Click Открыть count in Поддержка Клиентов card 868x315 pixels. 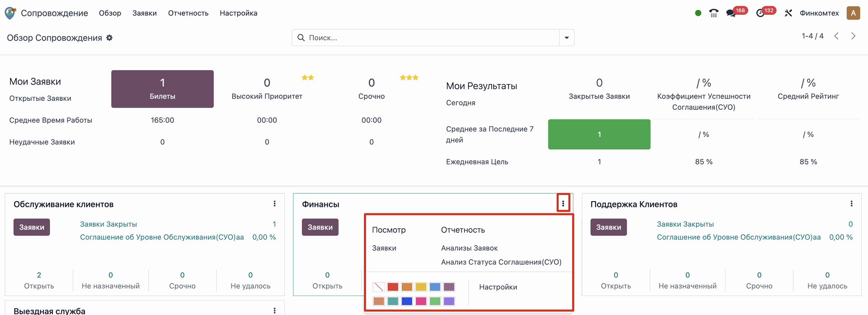click(x=616, y=280)
